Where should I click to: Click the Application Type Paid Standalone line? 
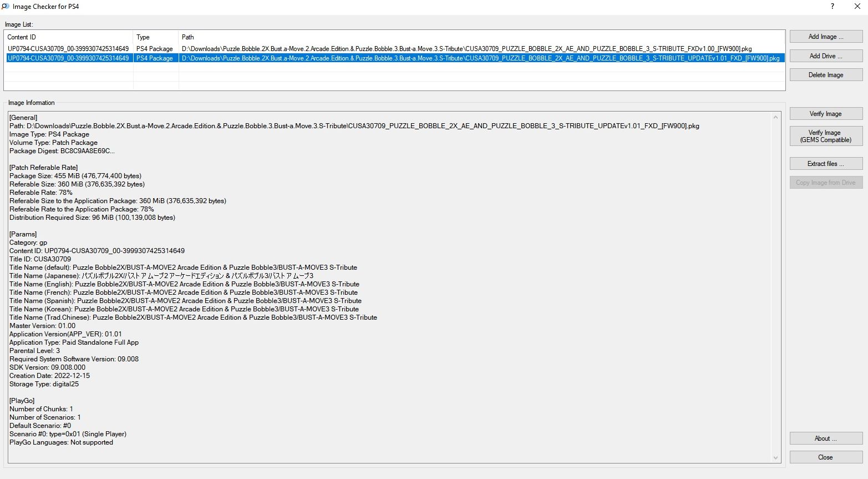74,342
